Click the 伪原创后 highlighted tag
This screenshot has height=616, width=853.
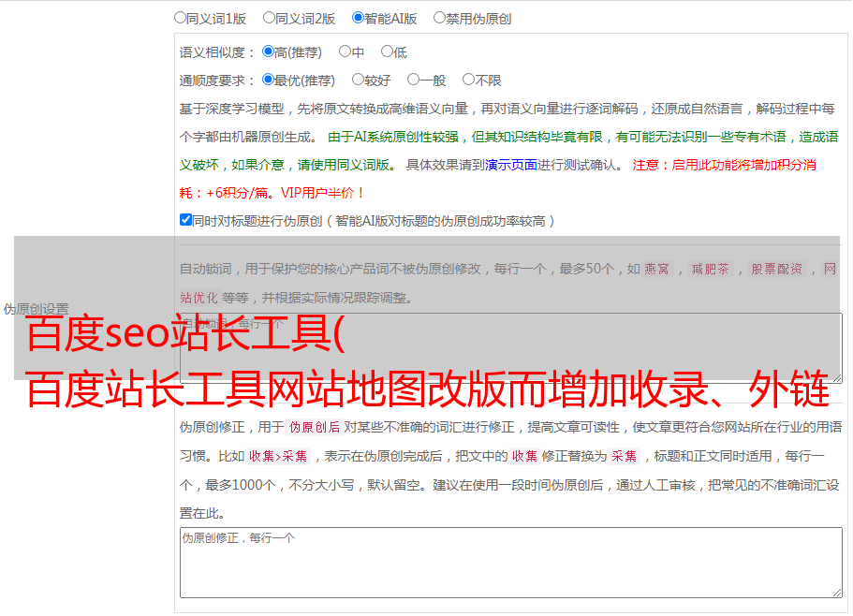click(x=315, y=427)
